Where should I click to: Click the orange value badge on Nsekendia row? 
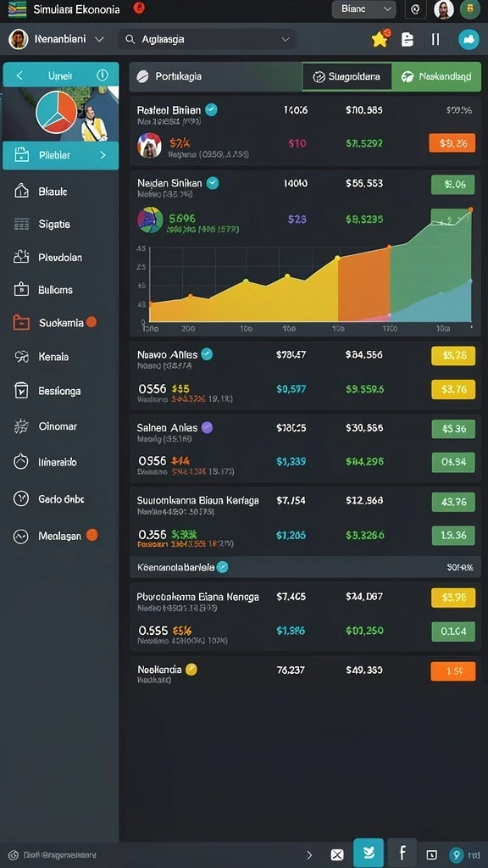tap(452, 671)
